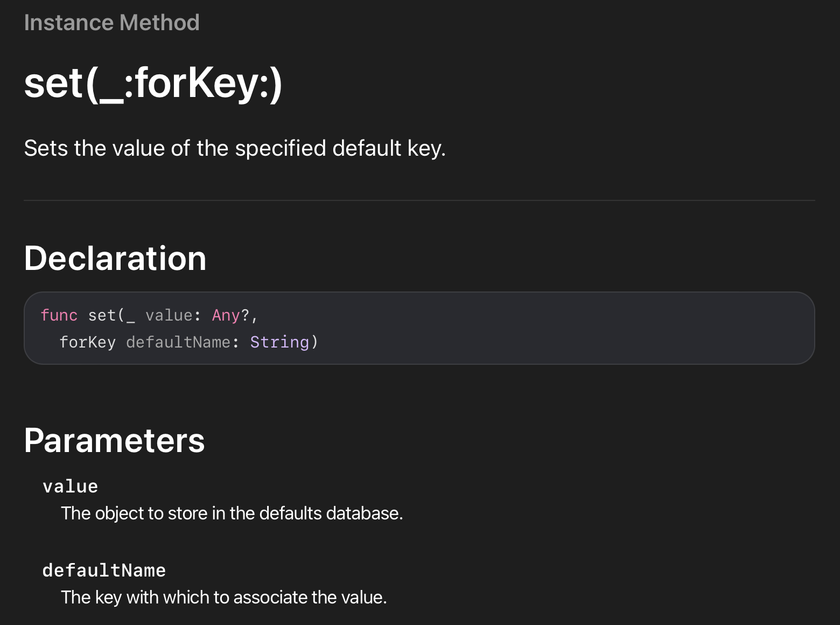Click the String type link in declaration

(279, 342)
